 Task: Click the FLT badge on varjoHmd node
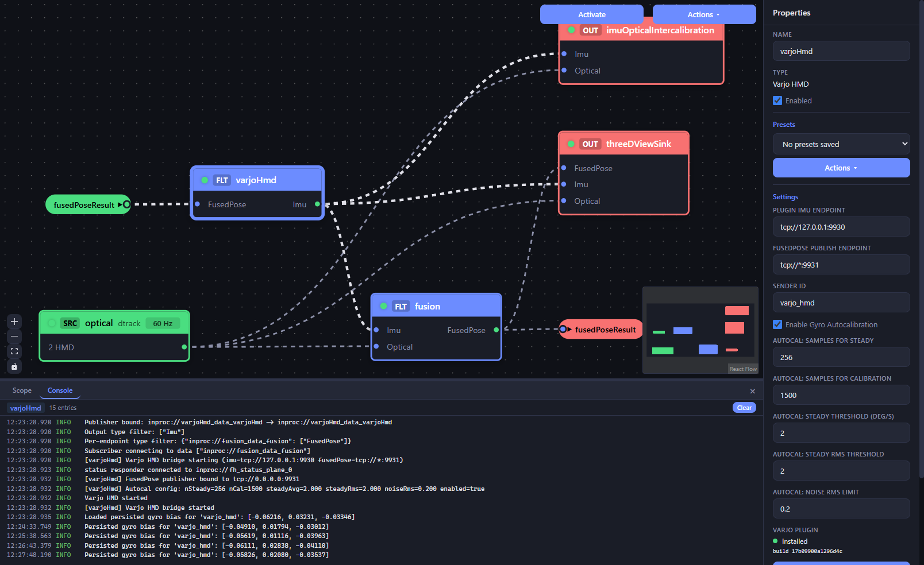pyautogui.click(x=222, y=180)
